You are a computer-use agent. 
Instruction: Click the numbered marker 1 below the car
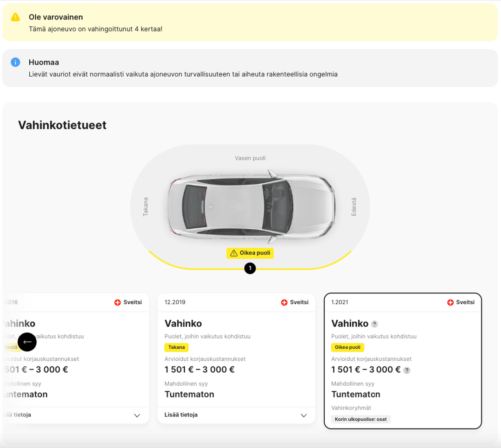(x=250, y=268)
